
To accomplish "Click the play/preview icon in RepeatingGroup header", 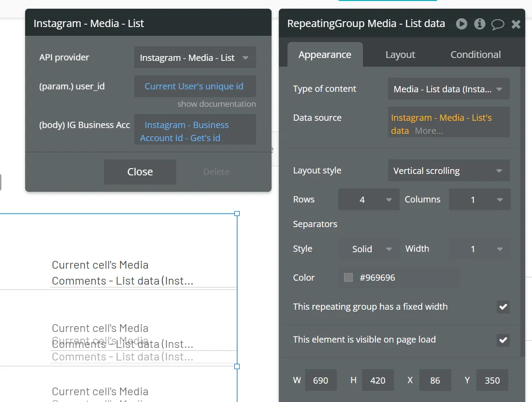I will (x=461, y=24).
